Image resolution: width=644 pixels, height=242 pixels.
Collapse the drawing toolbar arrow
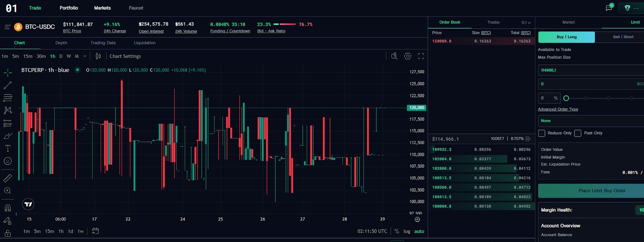(16, 214)
